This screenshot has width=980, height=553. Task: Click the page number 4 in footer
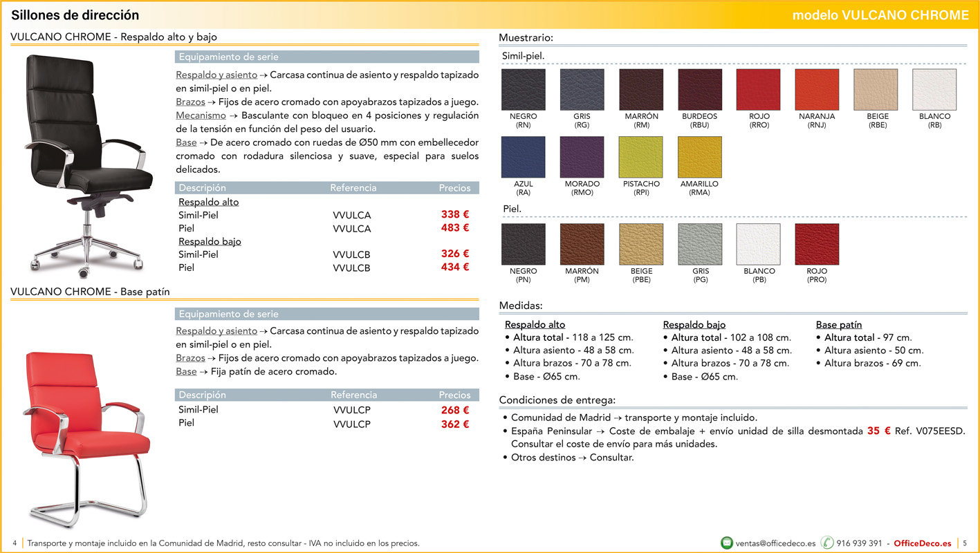[15, 543]
